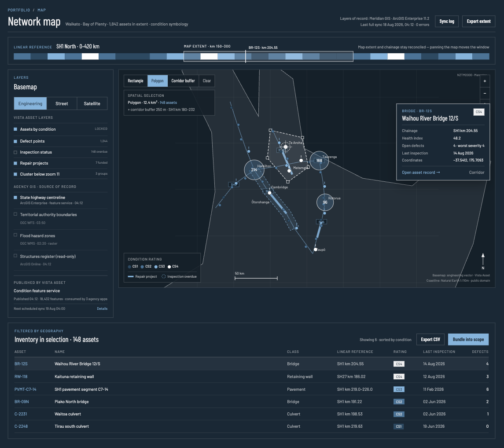504x448 pixels.
Task: Click the CS3 legend swatch
Action: tap(156, 267)
